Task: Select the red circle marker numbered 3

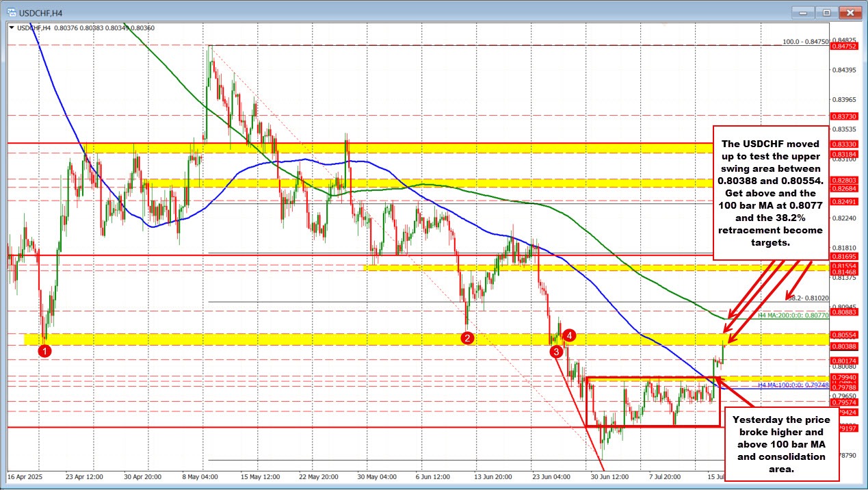Action: tap(557, 351)
